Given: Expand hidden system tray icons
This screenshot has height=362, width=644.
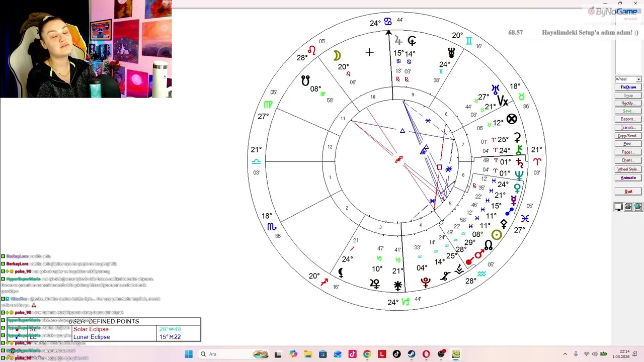Looking at the screenshot, I should coord(565,354).
